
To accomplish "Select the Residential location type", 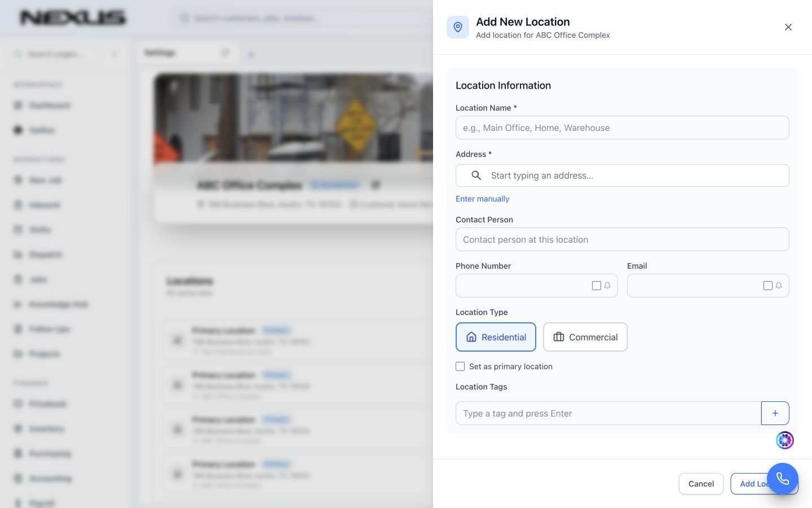I will tap(496, 337).
